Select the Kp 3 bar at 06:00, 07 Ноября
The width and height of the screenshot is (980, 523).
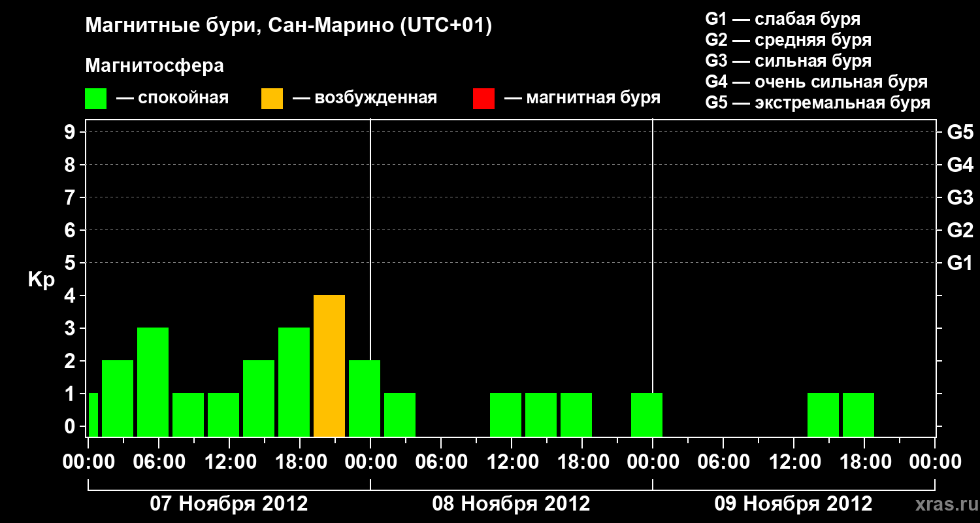153,382
